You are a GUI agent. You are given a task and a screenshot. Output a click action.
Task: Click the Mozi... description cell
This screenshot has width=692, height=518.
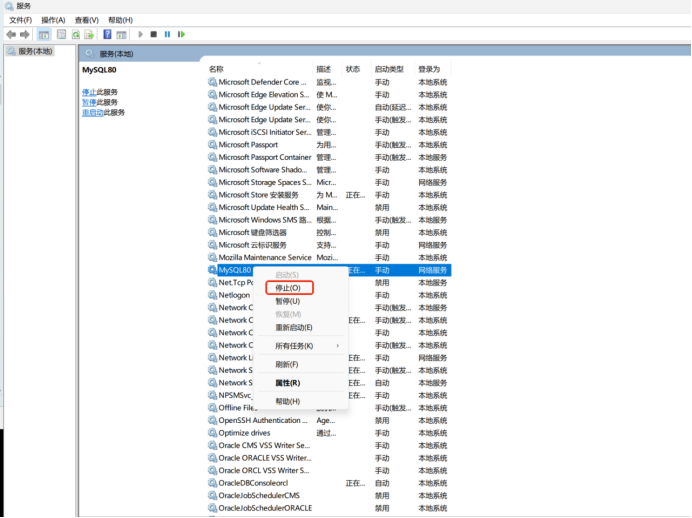click(327, 257)
